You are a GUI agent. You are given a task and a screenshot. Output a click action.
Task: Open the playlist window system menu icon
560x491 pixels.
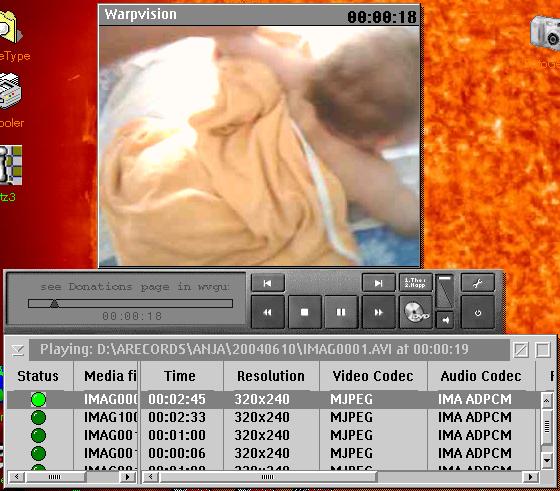18,350
